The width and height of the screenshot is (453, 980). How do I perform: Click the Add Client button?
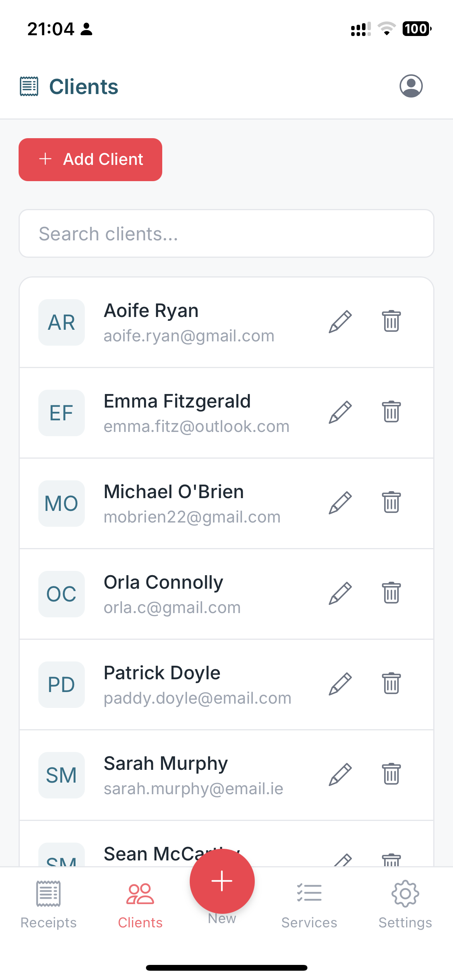click(90, 159)
